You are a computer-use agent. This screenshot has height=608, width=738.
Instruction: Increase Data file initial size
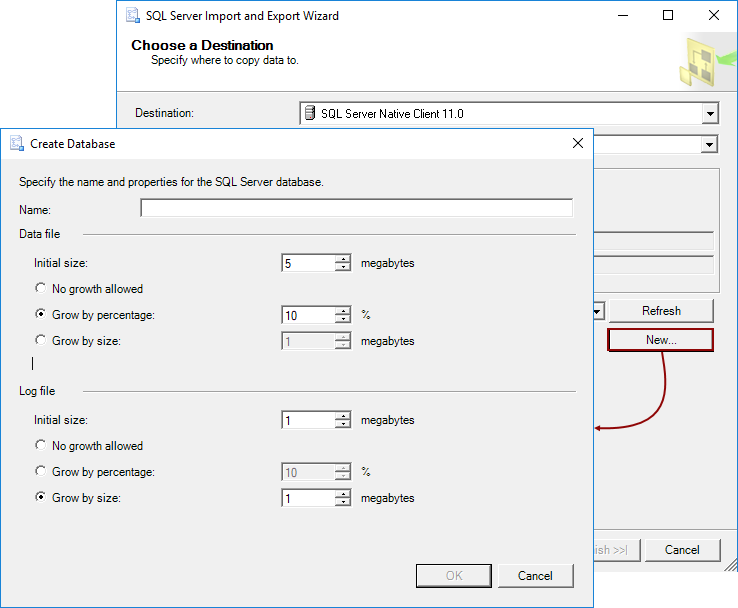click(343, 259)
